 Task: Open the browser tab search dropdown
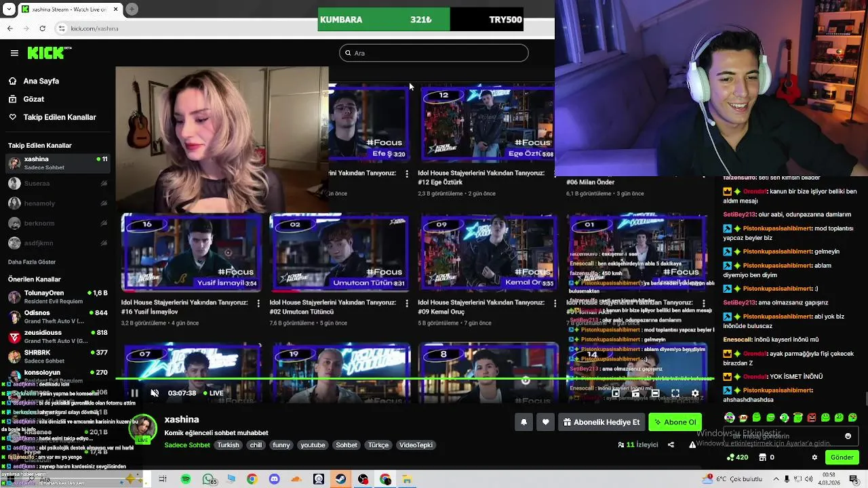pos(9,9)
